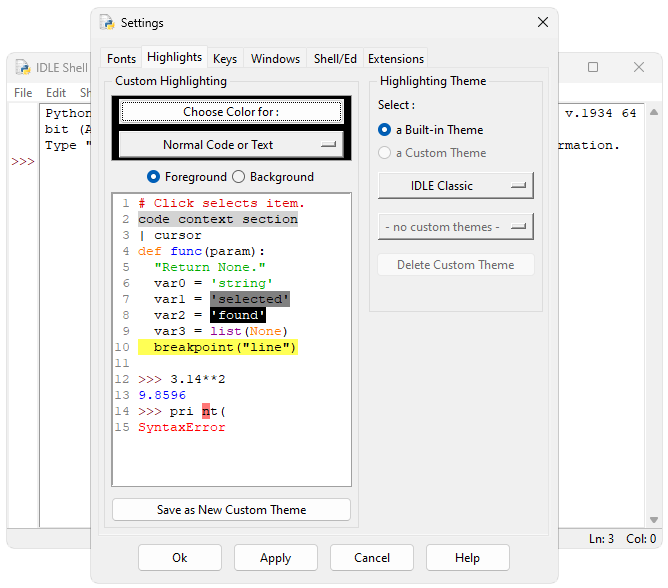Click the '| cursor' sample line
The width and height of the screenshot is (668, 588).
(x=170, y=235)
